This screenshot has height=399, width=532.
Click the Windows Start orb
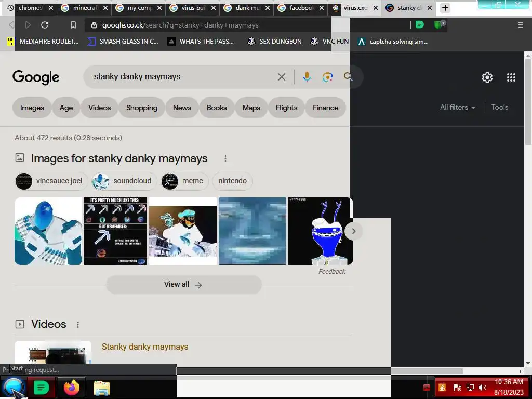pos(14,388)
